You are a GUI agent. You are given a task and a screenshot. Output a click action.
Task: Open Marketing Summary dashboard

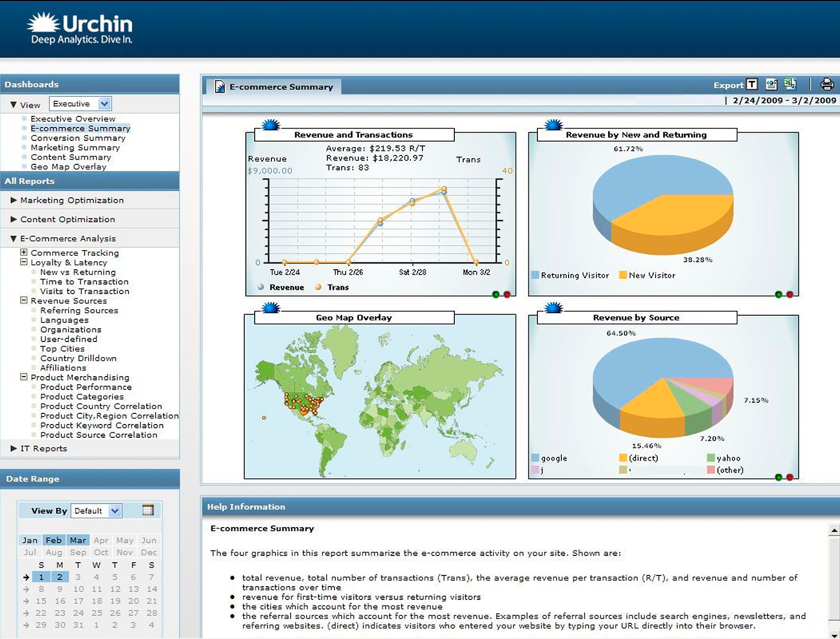click(75, 147)
